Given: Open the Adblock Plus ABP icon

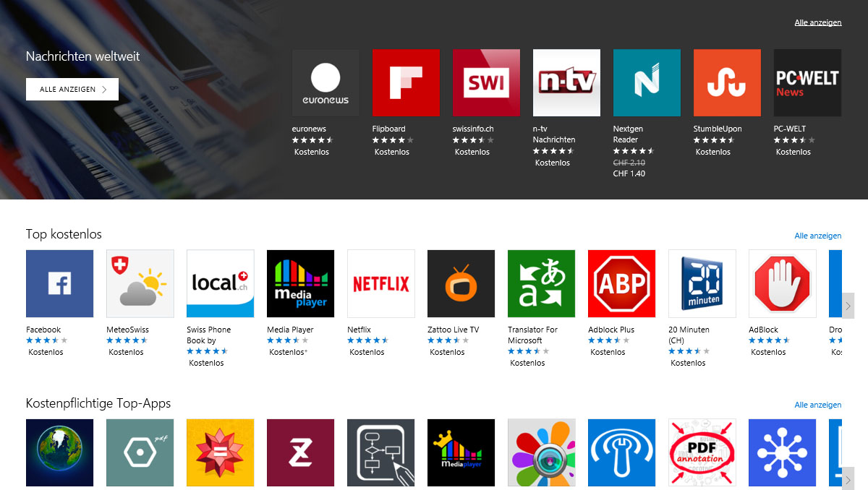Looking at the screenshot, I should pyautogui.click(x=622, y=283).
